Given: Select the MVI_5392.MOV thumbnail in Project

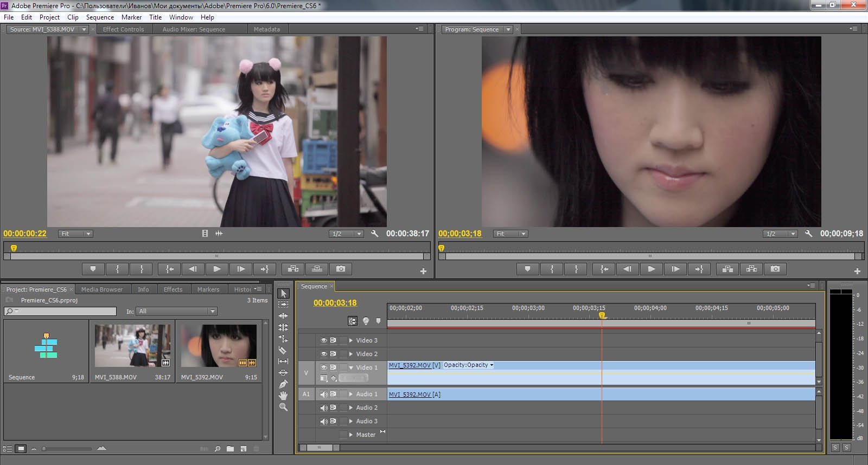Looking at the screenshot, I should [219, 346].
